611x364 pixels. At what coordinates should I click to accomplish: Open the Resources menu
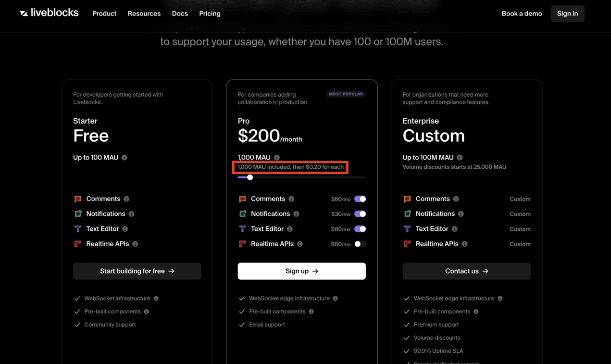(x=144, y=14)
